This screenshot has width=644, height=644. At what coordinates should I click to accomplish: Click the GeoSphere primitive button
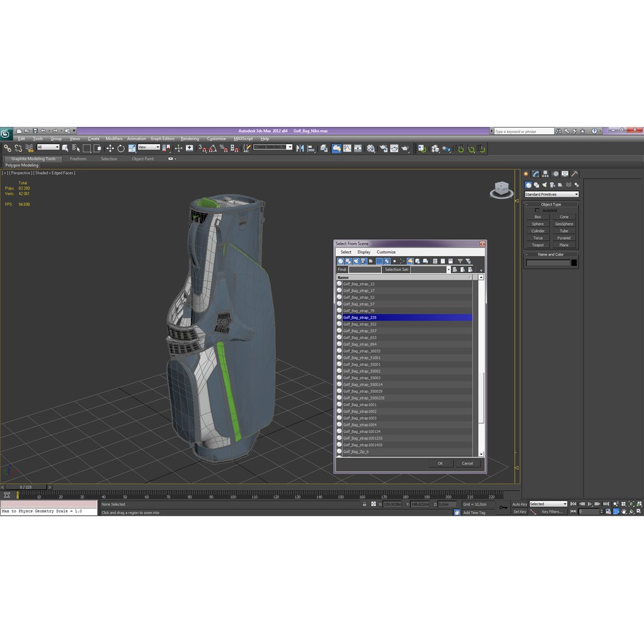(x=564, y=224)
